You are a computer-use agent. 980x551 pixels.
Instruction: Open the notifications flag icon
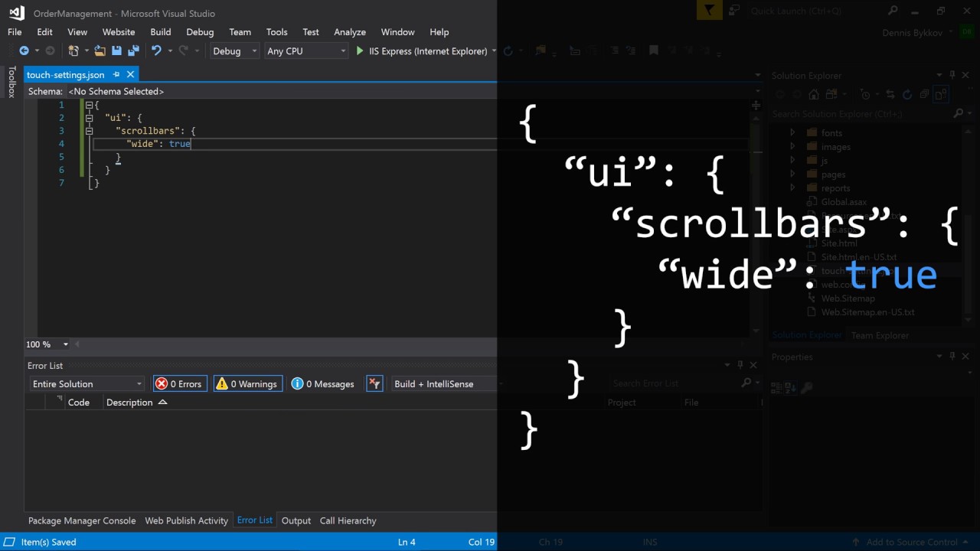pyautogui.click(x=710, y=10)
